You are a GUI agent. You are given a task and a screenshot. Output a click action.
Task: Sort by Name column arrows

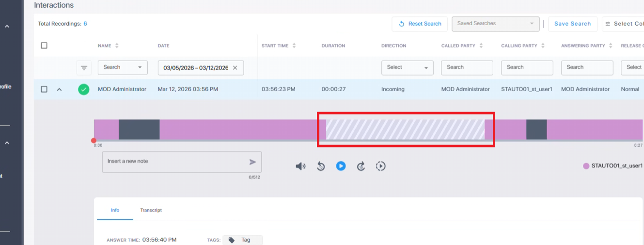point(117,46)
